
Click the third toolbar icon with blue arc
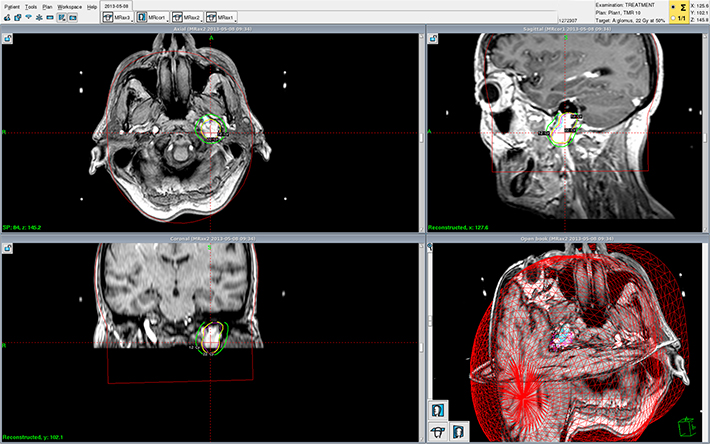(x=29, y=18)
